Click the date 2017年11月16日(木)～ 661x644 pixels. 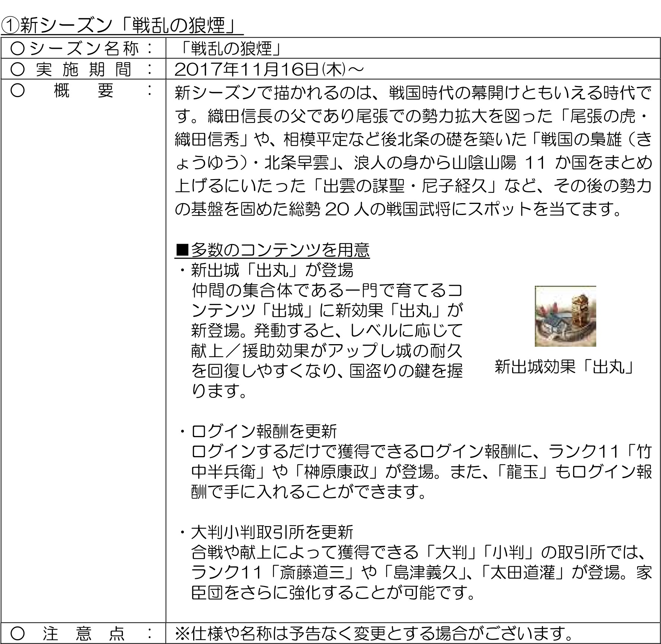269,69
